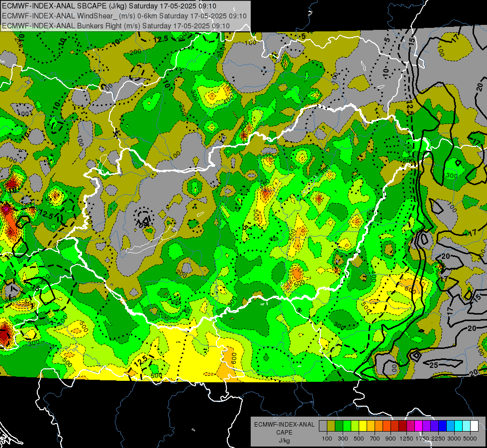The height and width of the screenshot is (448, 487).
Task: Click the pure blue legend swatch
Action: click(442, 426)
